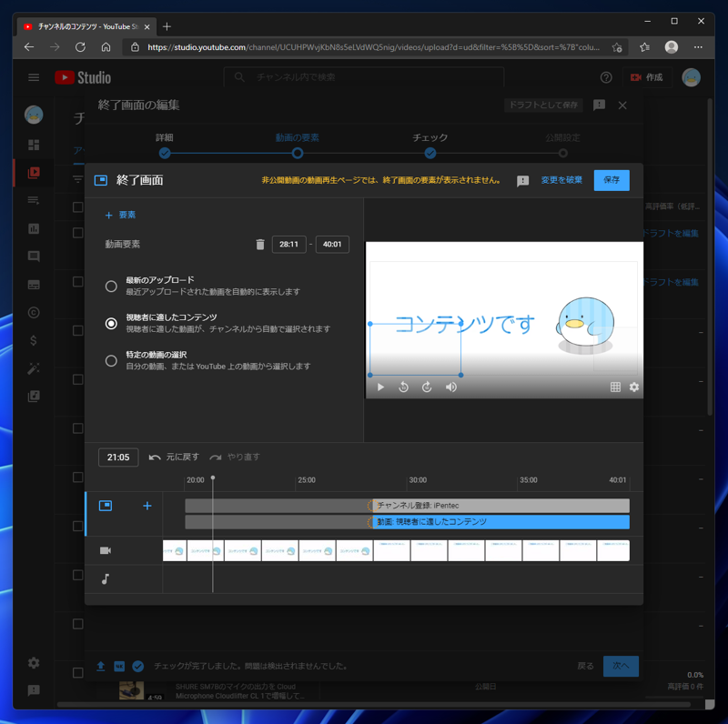Click 次へ button at bottom
Image resolution: width=728 pixels, height=724 pixels.
[621, 666]
